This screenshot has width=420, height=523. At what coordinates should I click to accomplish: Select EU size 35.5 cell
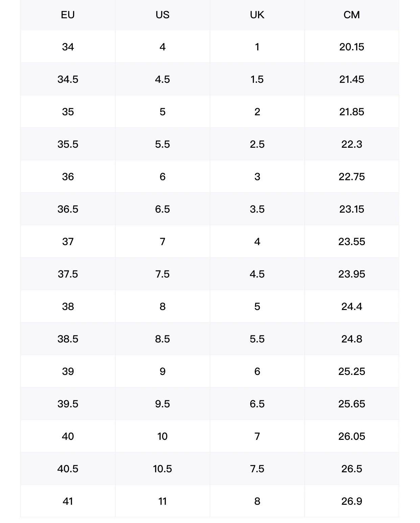68,144
